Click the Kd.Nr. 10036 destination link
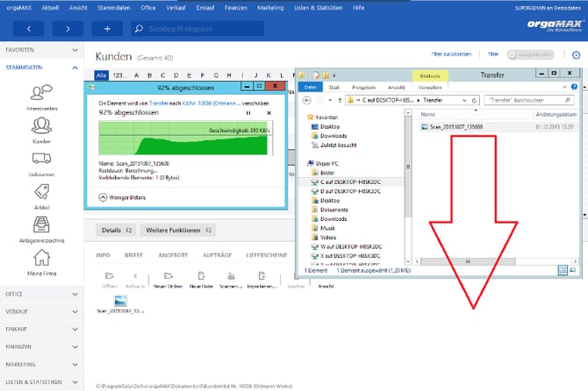 (x=212, y=103)
